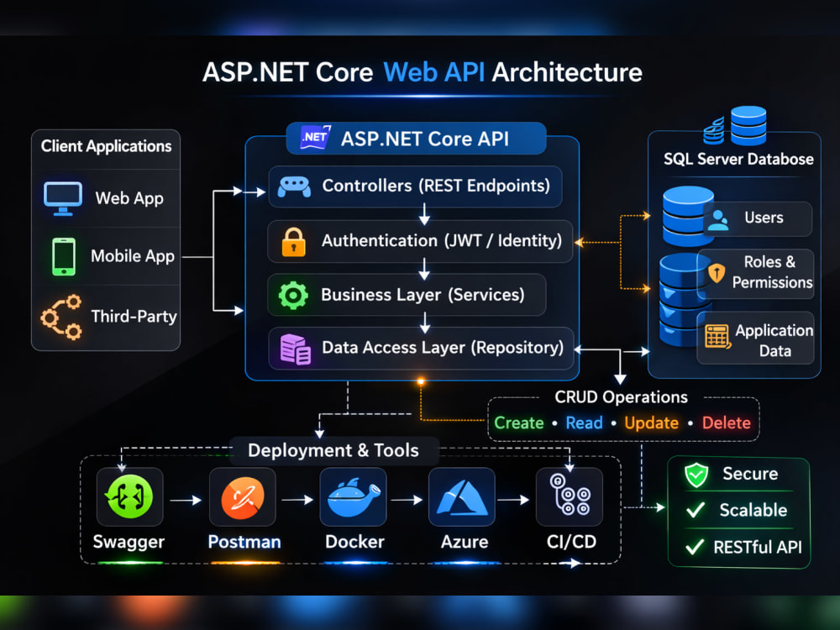Viewport: 840px width, 630px height.
Task: Click the Application Data table icon
Action: (717, 337)
